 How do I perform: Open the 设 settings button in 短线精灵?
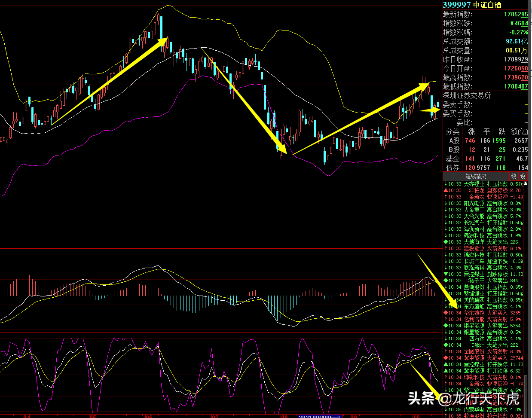click(x=523, y=176)
